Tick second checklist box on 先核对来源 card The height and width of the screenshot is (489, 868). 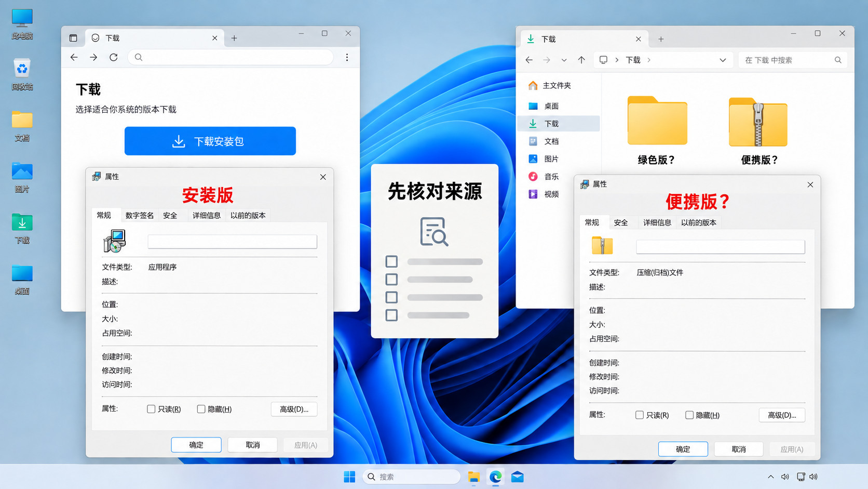[391, 279]
